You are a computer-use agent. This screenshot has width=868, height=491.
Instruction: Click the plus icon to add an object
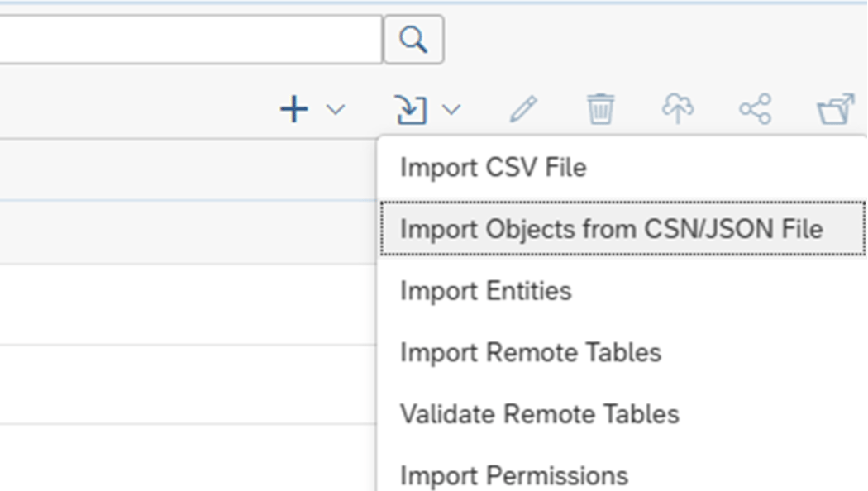(x=293, y=107)
